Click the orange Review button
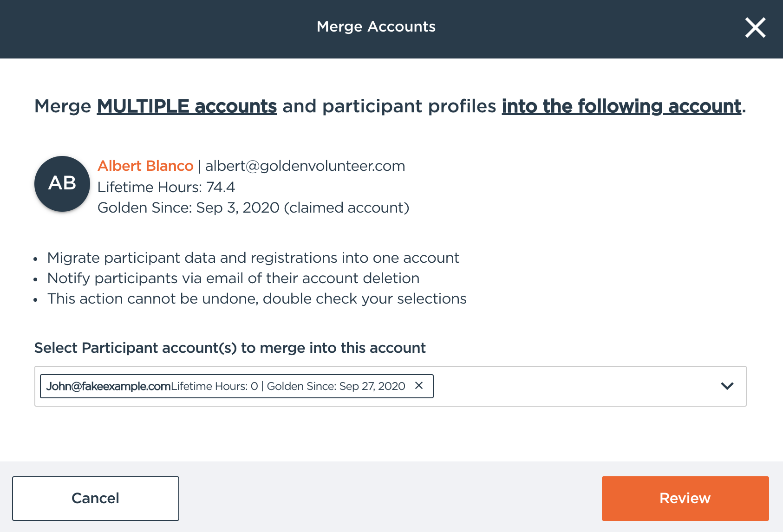Viewport: 783px width, 532px height. (x=685, y=498)
